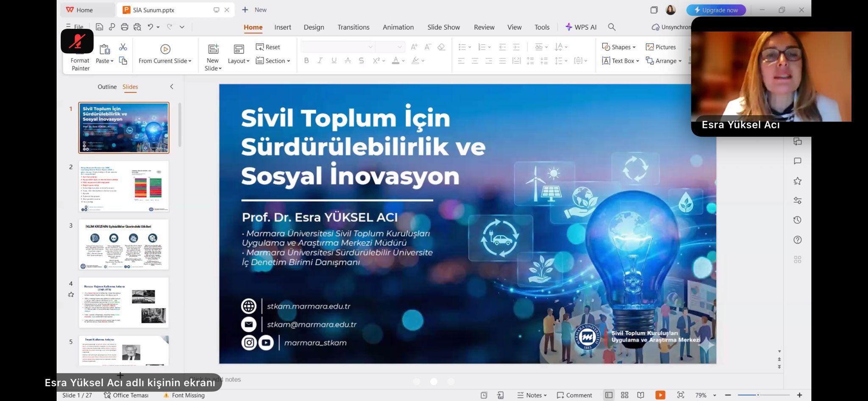Adjust the zoom slider in status bar
868x401 pixels.
coord(758,395)
